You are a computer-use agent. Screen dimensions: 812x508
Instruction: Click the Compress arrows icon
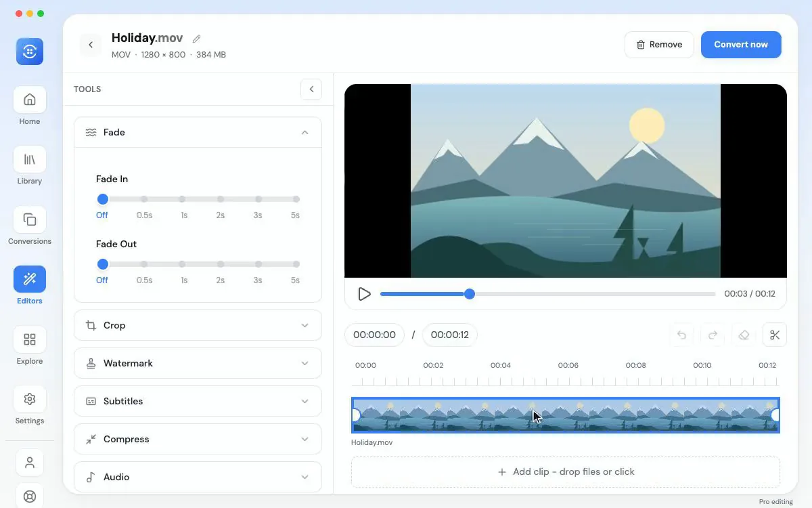click(x=91, y=439)
